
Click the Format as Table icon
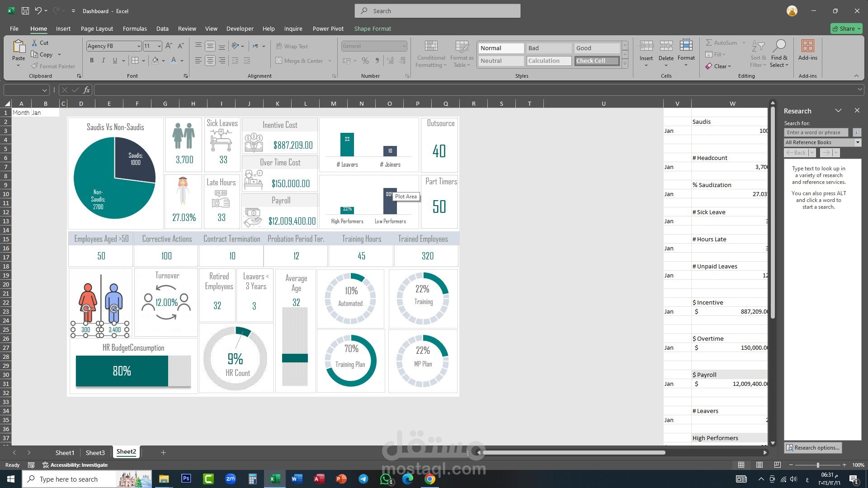coord(462,46)
